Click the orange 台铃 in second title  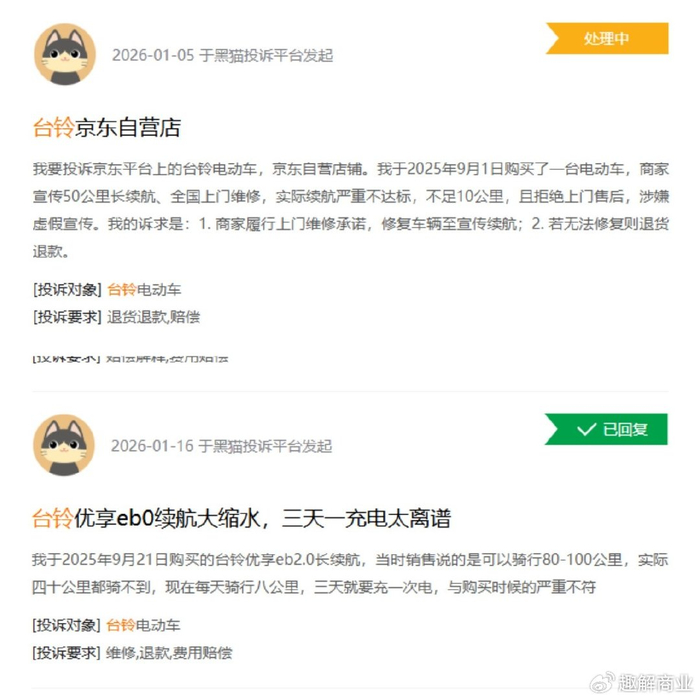click(x=52, y=518)
